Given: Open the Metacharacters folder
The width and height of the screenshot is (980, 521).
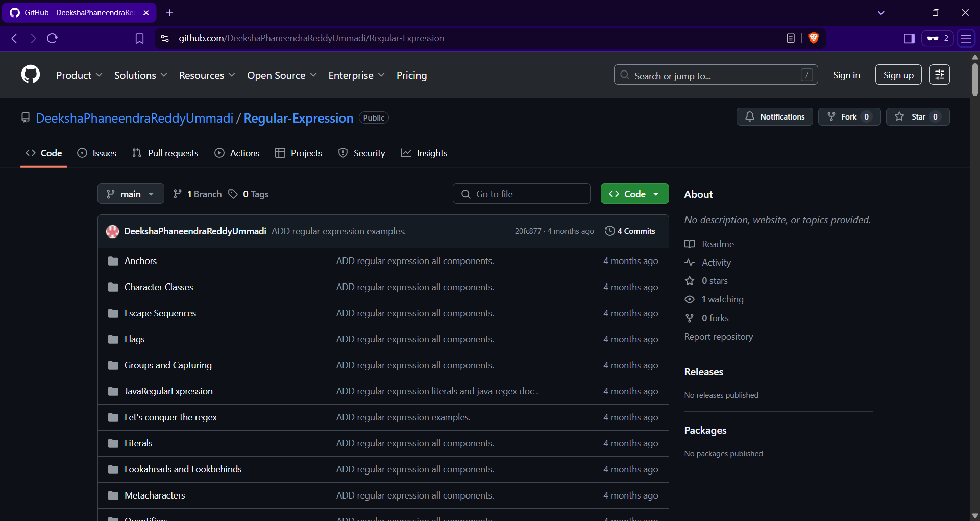Looking at the screenshot, I should click(x=155, y=495).
